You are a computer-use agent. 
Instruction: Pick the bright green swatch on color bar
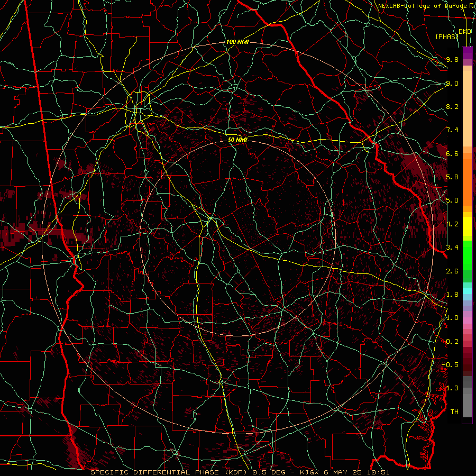click(x=467, y=255)
